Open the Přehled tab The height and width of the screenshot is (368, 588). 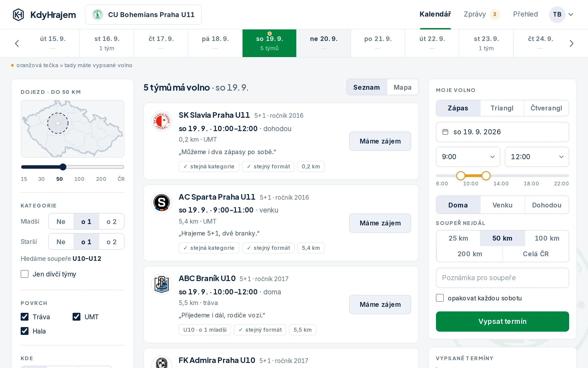pos(525,14)
